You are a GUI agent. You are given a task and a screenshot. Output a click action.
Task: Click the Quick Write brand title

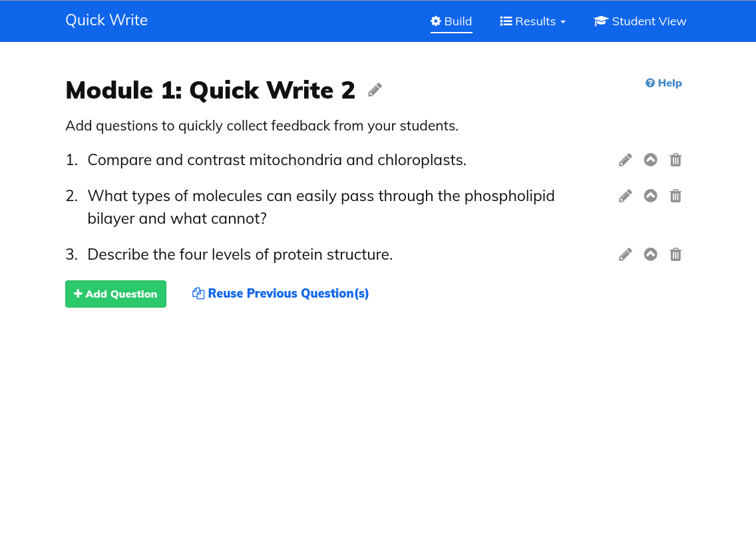(106, 20)
